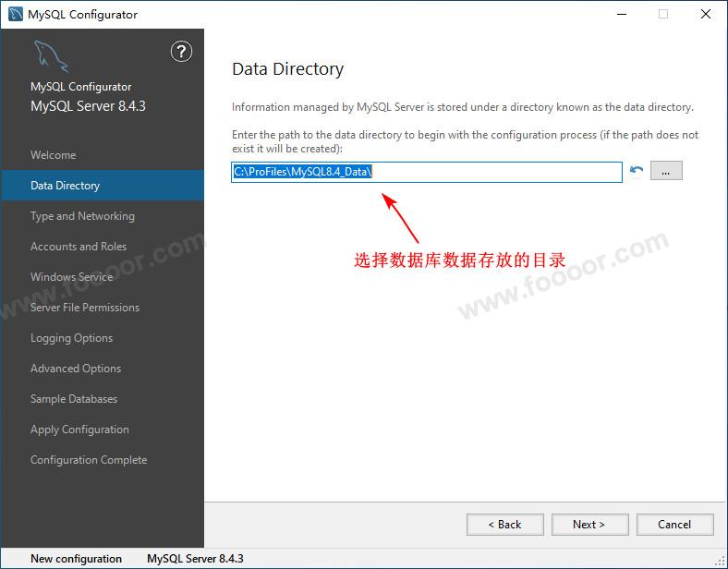Click the MySQL Configurator title bar icon
728x569 pixels.
[x=15, y=14]
